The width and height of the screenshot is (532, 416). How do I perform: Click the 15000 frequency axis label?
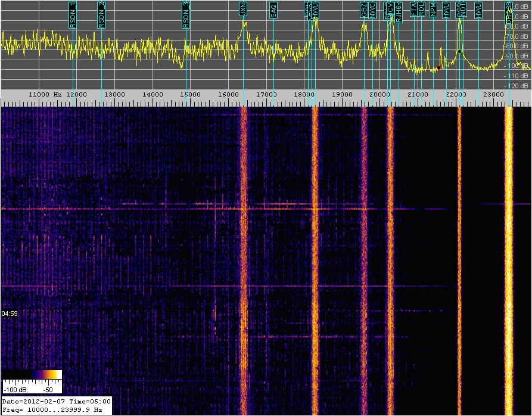(191, 95)
